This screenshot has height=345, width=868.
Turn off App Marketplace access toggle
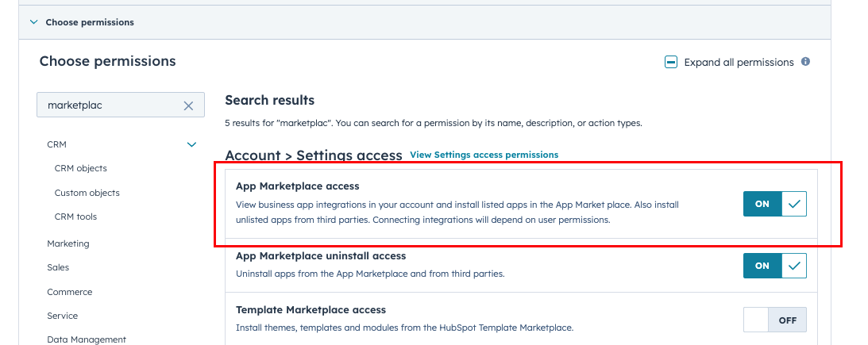(774, 204)
